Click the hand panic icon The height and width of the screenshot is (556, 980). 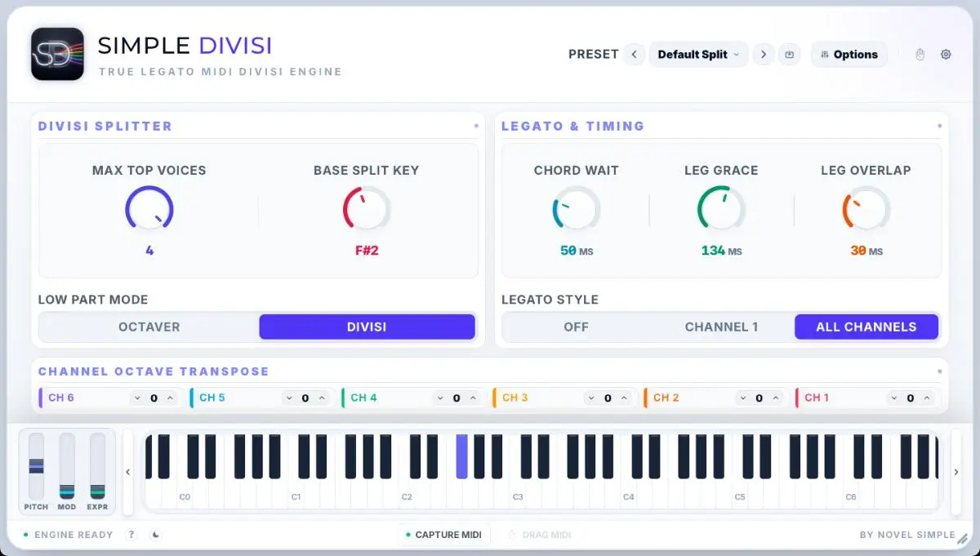(920, 55)
